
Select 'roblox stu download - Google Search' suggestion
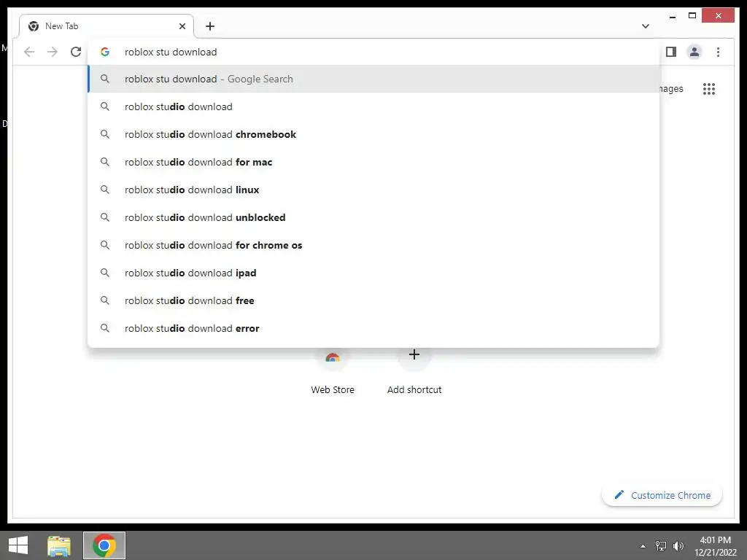click(x=374, y=79)
